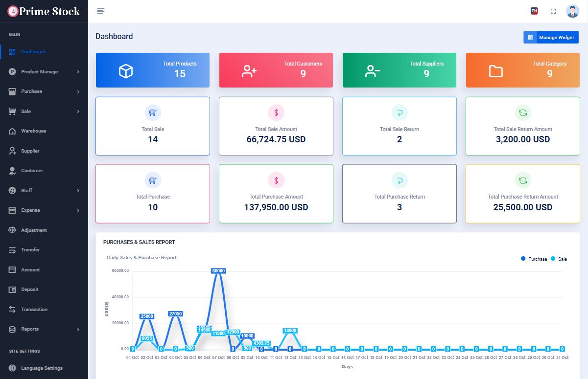
Task: Open the Supplier menu item
Action: tap(30, 151)
